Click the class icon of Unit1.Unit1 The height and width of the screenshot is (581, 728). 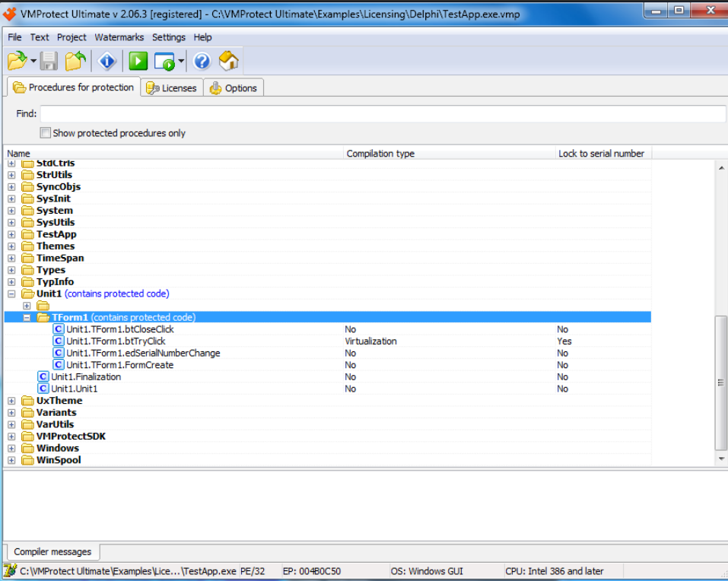click(43, 389)
